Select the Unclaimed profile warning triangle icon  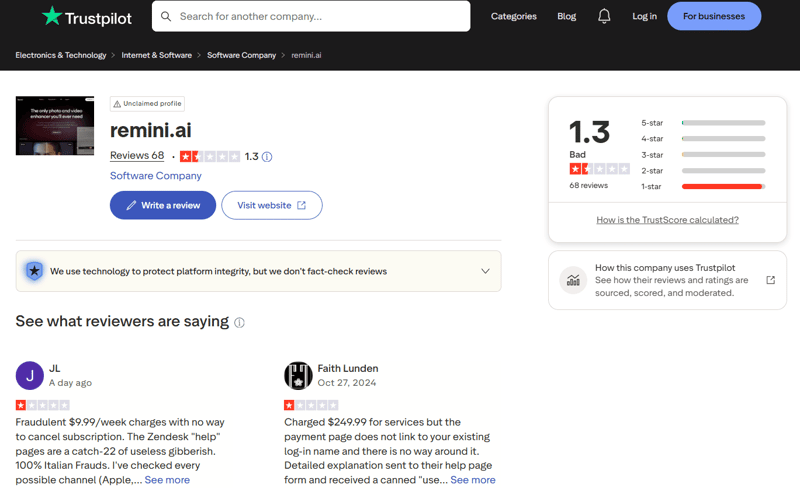[x=117, y=104]
